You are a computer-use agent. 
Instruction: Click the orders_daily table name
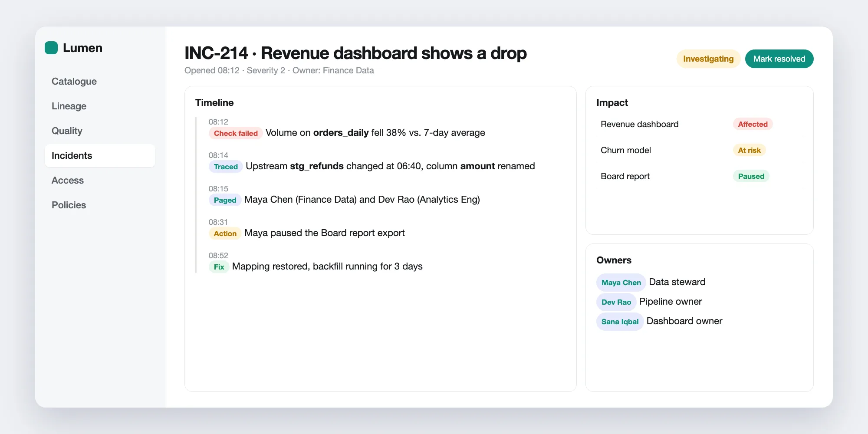coord(341,133)
